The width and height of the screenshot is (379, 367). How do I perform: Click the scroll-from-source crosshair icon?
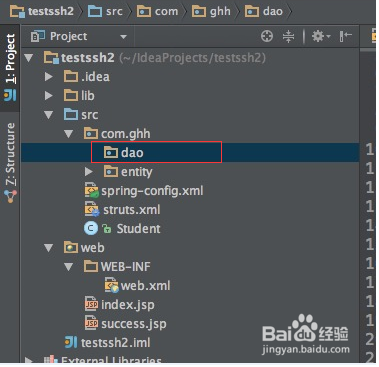(x=267, y=36)
